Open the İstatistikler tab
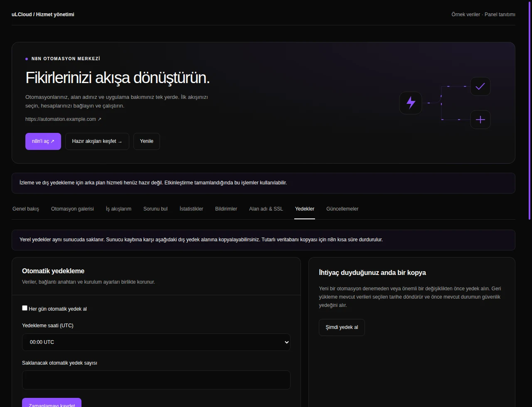532x407 pixels. click(191, 209)
